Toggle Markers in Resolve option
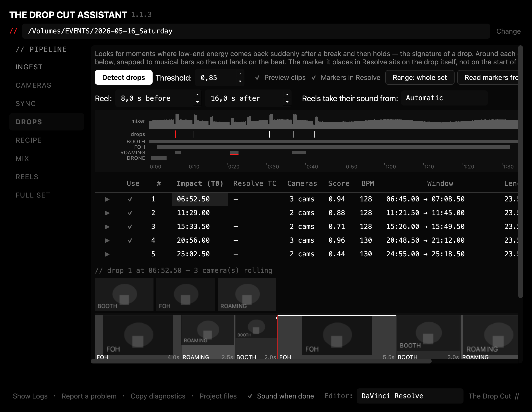532x412 pixels. [x=346, y=78]
